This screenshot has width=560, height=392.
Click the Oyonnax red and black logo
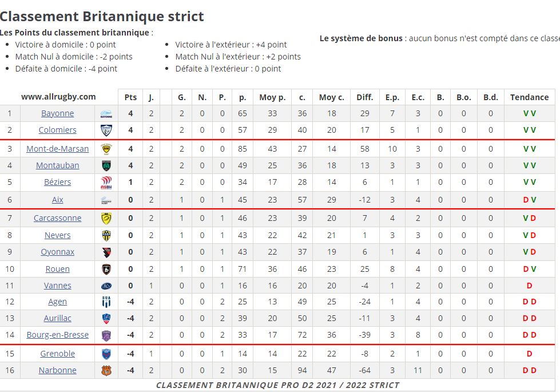(106, 252)
